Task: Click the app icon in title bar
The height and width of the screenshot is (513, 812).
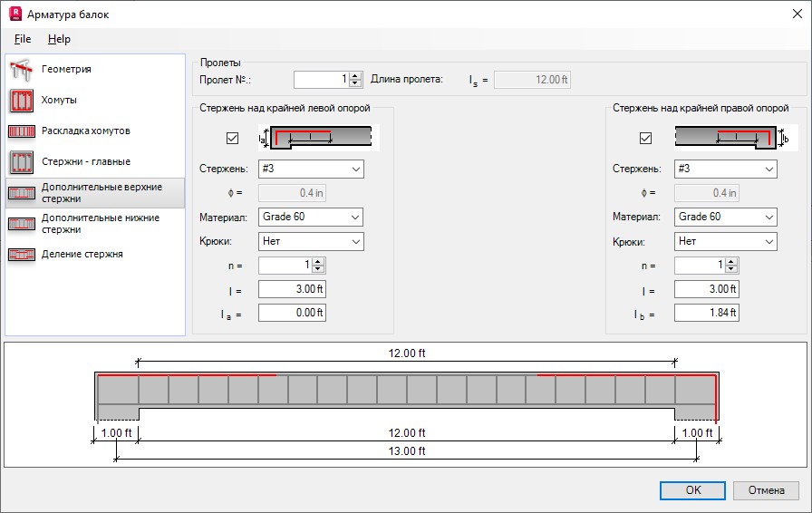Action: (15, 14)
